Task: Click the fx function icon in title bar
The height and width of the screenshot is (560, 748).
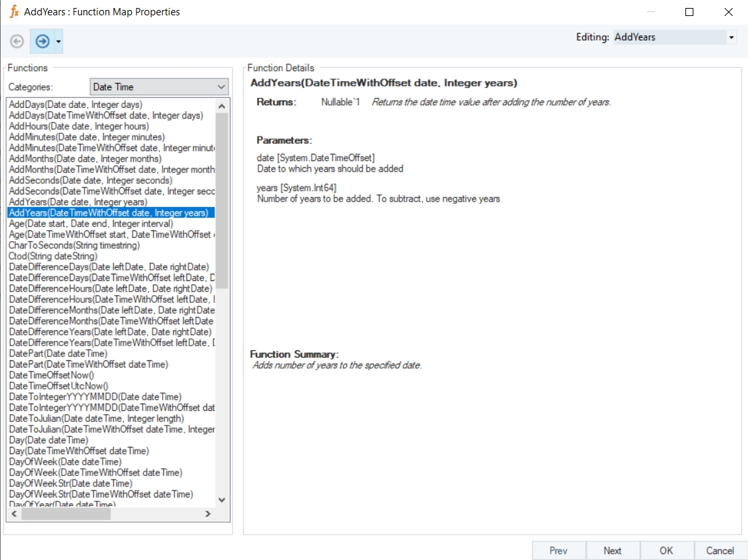Action: click(13, 11)
